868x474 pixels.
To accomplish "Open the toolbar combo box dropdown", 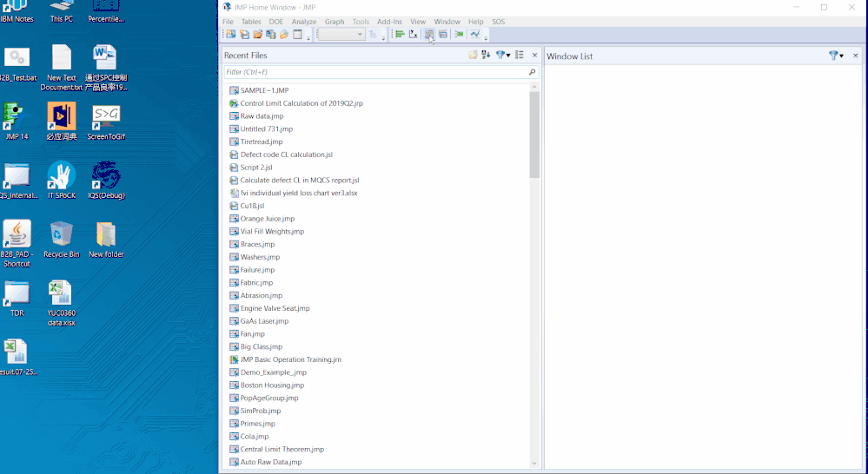I will pyautogui.click(x=359, y=35).
